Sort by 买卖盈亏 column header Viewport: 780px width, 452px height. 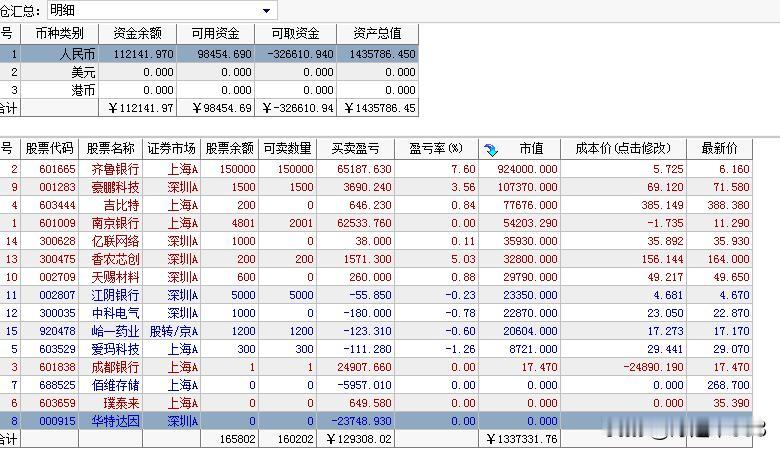(355, 149)
